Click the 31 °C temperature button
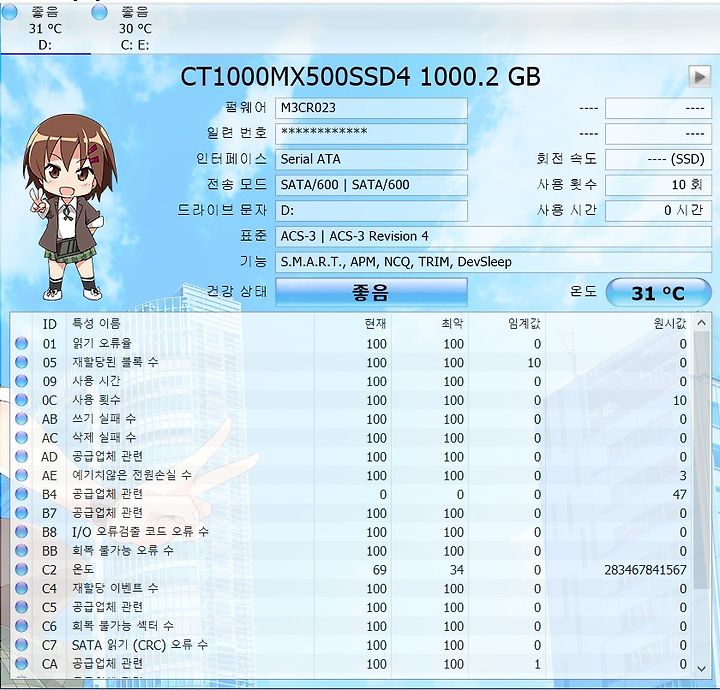This screenshot has width=720, height=690. [658, 292]
